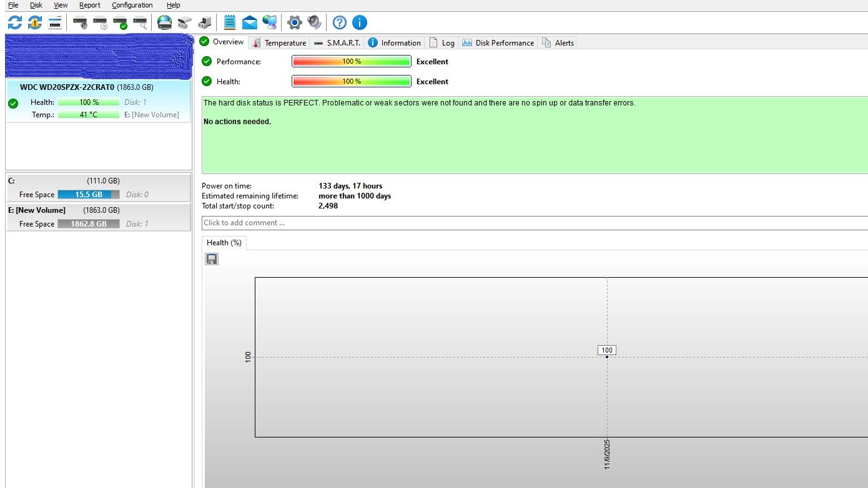Viewport: 868px width, 488px height.
Task: Click the envelope send mail icon
Action: click(250, 23)
